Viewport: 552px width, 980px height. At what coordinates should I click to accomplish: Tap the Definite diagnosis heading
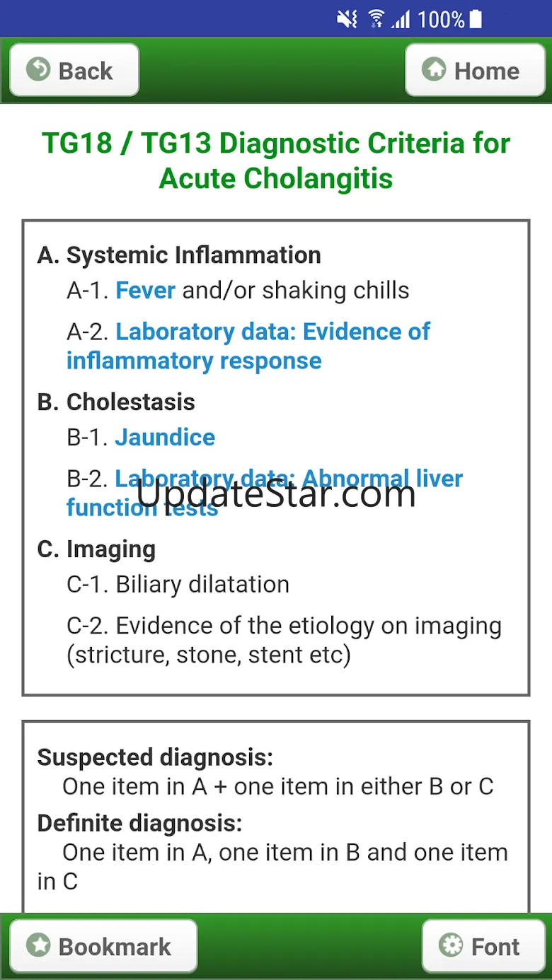point(139,823)
